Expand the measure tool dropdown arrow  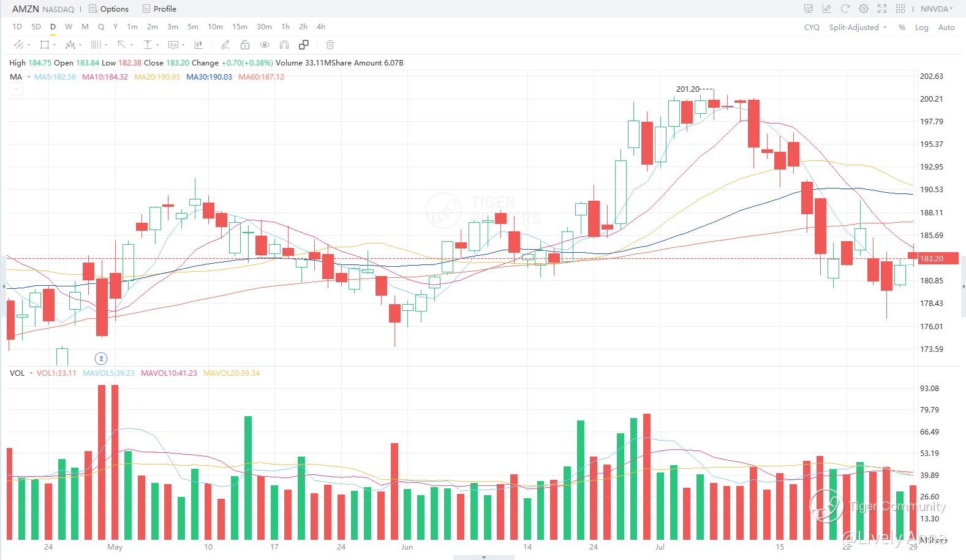pyautogui.click(x=157, y=45)
